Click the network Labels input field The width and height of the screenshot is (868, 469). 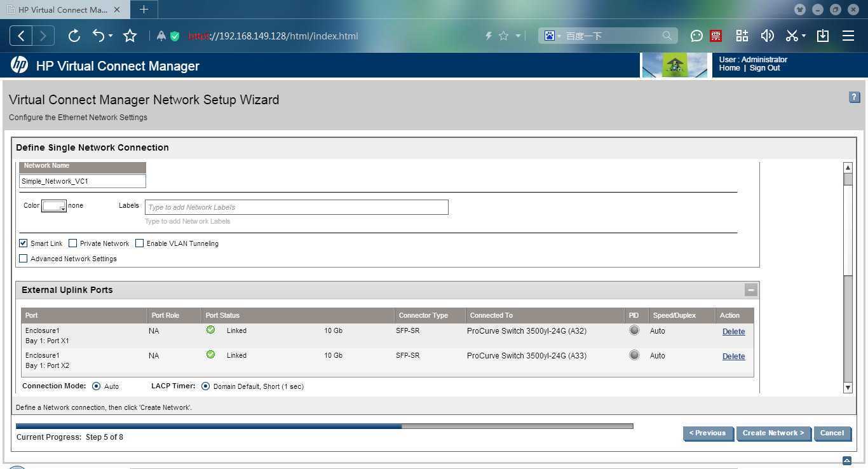coord(297,207)
